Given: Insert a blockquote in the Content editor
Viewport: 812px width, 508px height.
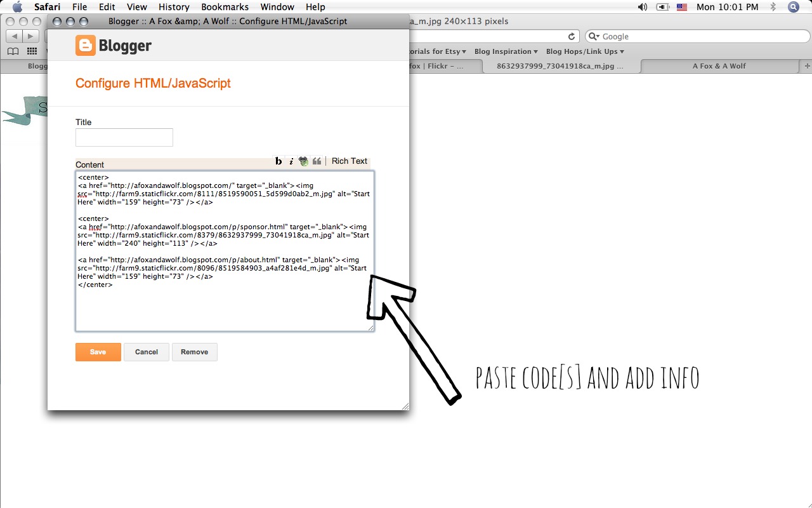Looking at the screenshot, I should (317, 161).
